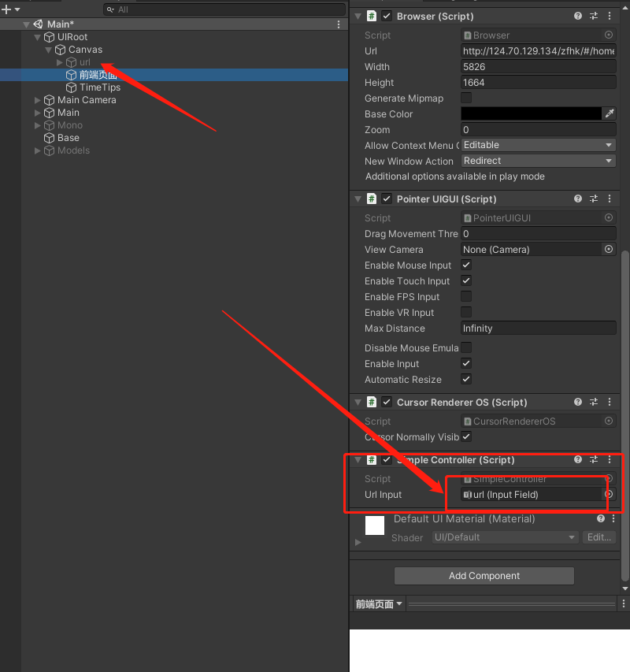Check Enable FPS Input

click(466, 296)
